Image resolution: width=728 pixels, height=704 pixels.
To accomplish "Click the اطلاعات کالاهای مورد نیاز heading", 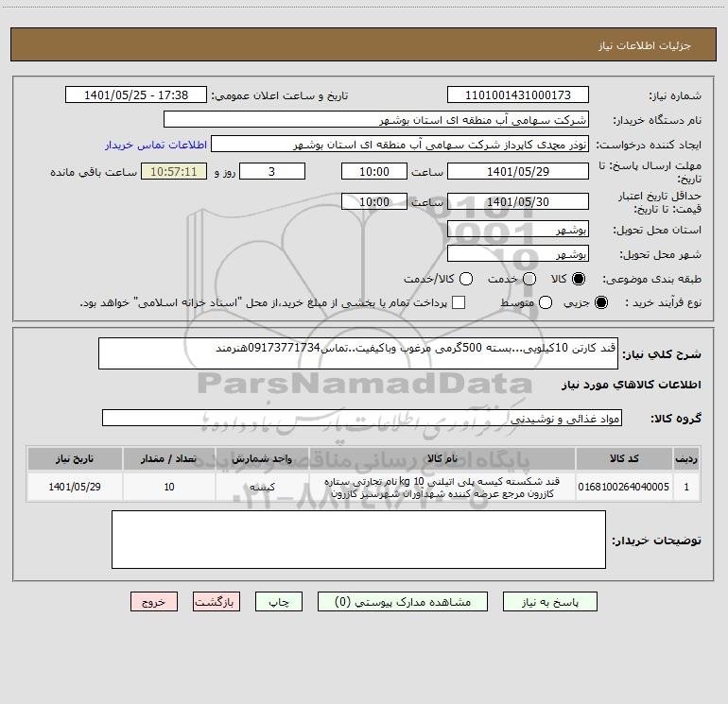I will pos(631,385).
